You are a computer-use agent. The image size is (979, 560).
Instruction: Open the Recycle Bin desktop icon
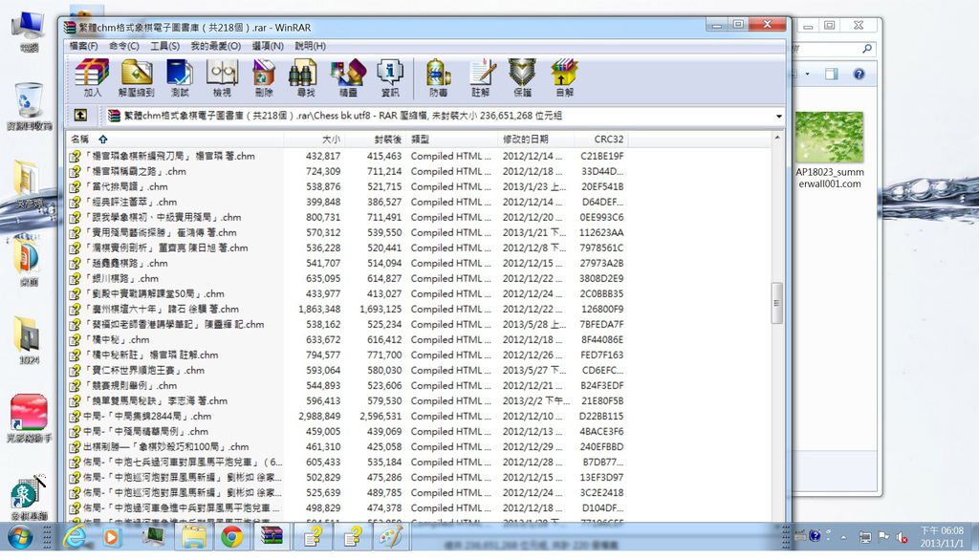click(x=29, y=107)
